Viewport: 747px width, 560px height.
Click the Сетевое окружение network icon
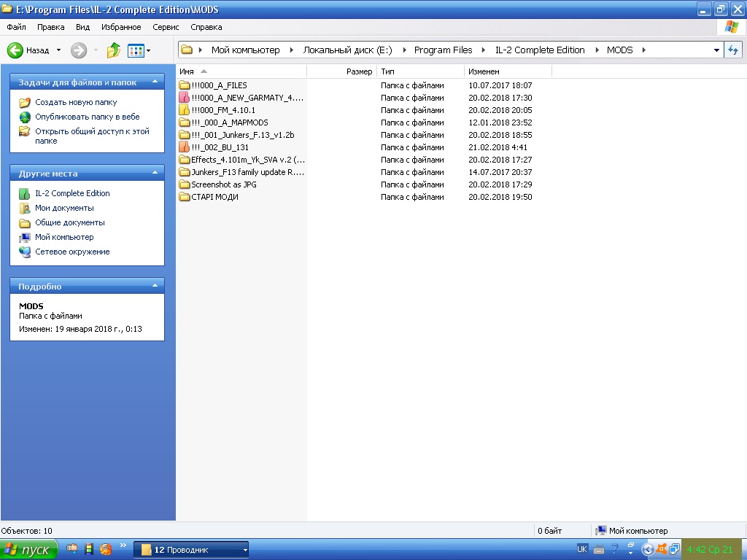[25, 252]
